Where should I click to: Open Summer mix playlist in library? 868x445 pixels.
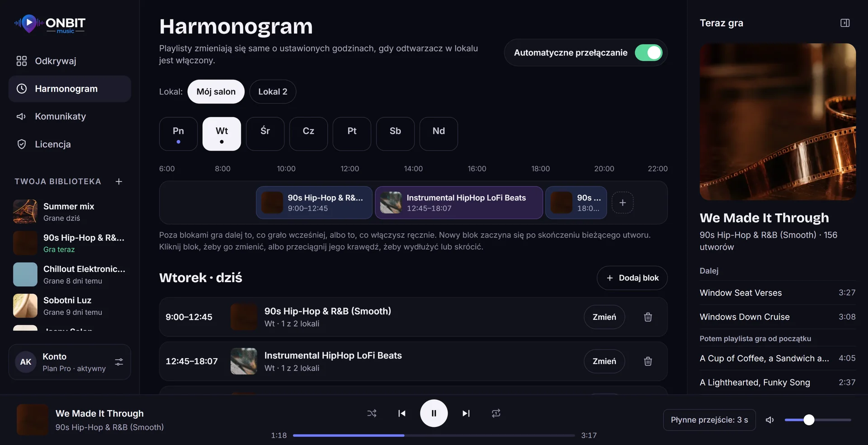(x=70, y=212)
